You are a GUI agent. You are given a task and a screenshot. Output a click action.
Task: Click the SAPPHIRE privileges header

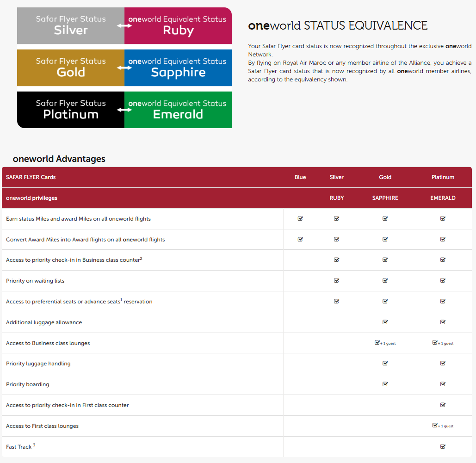[385, 198]
